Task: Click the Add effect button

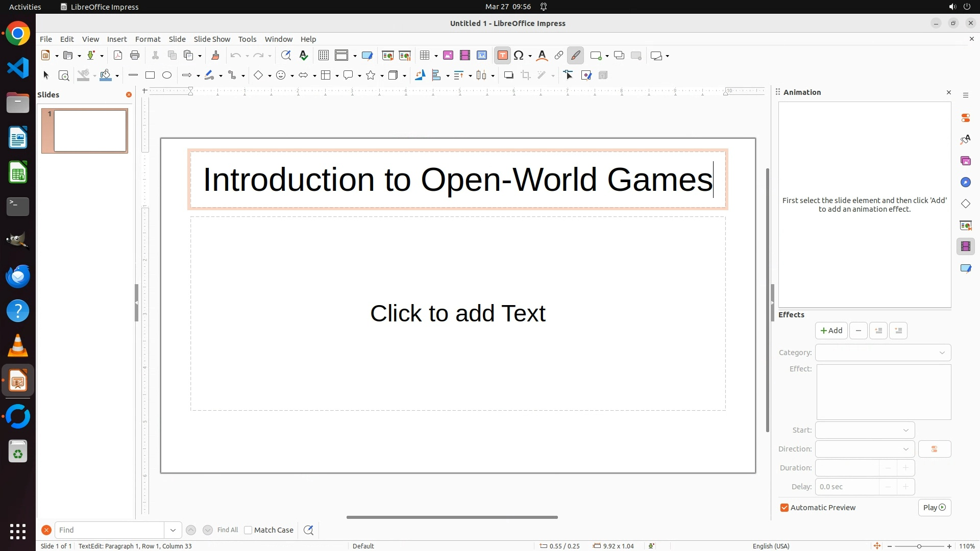Action: [831, 331]
